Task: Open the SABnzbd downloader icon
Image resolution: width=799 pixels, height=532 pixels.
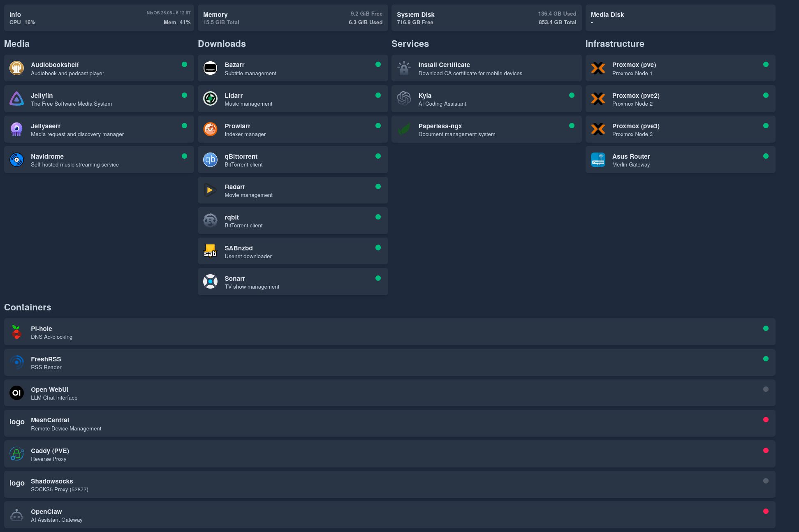Action: tap(210, 251)
